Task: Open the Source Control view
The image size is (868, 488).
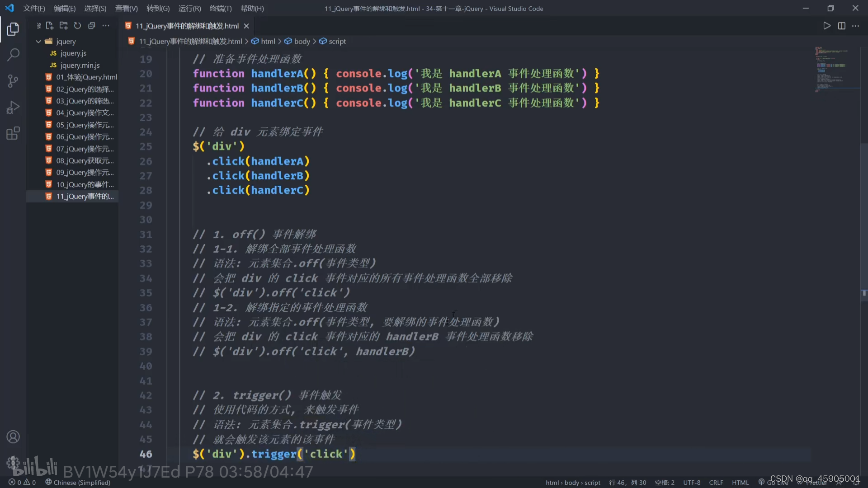Action: pos(13,81)
